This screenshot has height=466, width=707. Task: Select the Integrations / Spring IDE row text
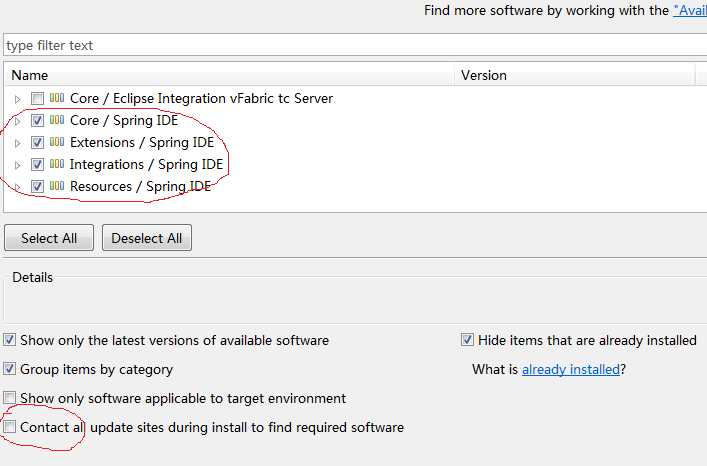click(147, 164)
